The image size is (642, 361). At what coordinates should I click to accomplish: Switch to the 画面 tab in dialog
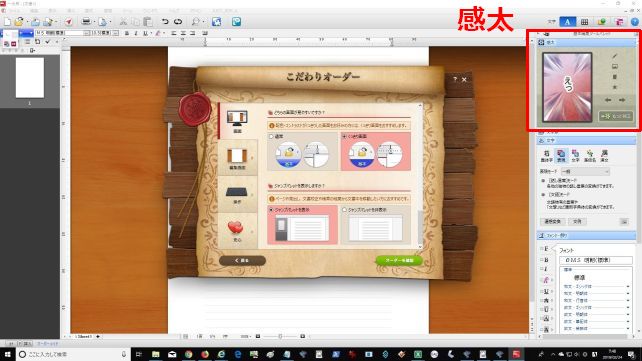pos(237,122)
